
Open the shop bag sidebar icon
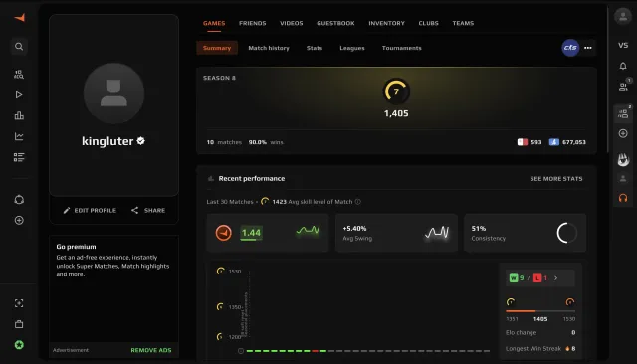tap(19, 324)
